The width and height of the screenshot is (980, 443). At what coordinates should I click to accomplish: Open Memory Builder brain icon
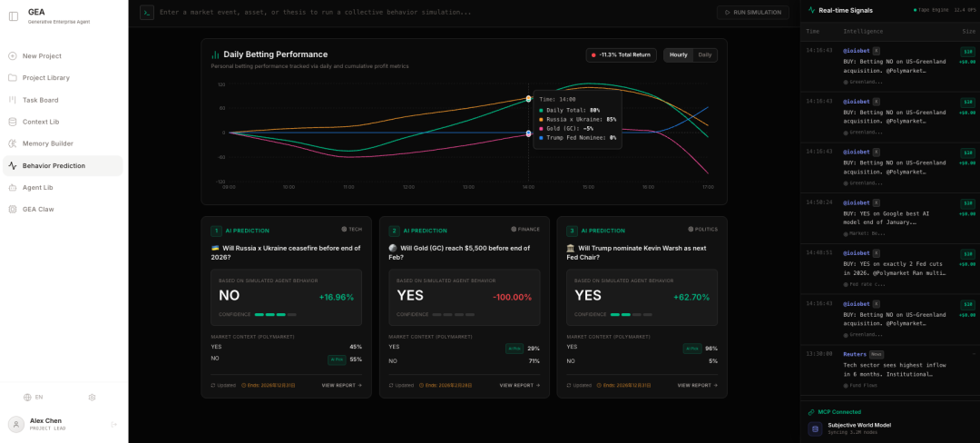13,143
